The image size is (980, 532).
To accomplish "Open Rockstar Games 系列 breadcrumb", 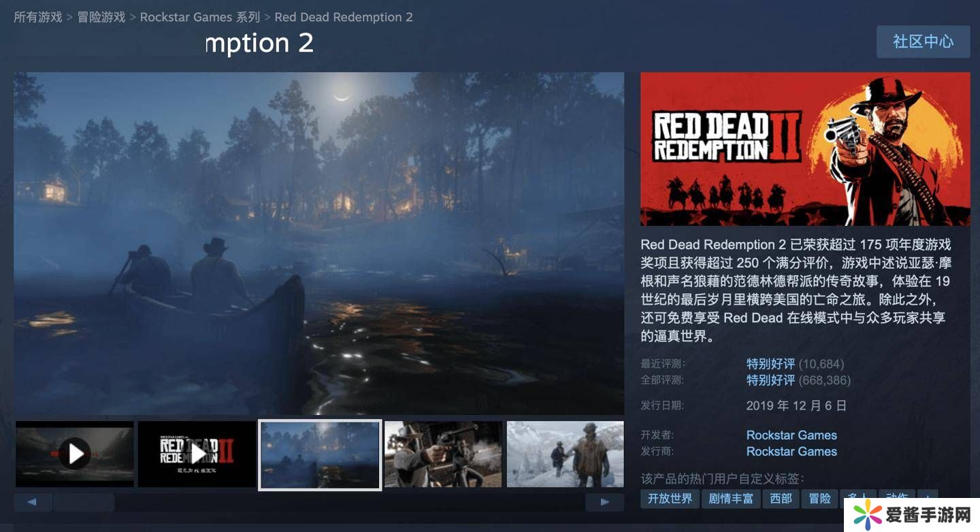I will 200,17.
